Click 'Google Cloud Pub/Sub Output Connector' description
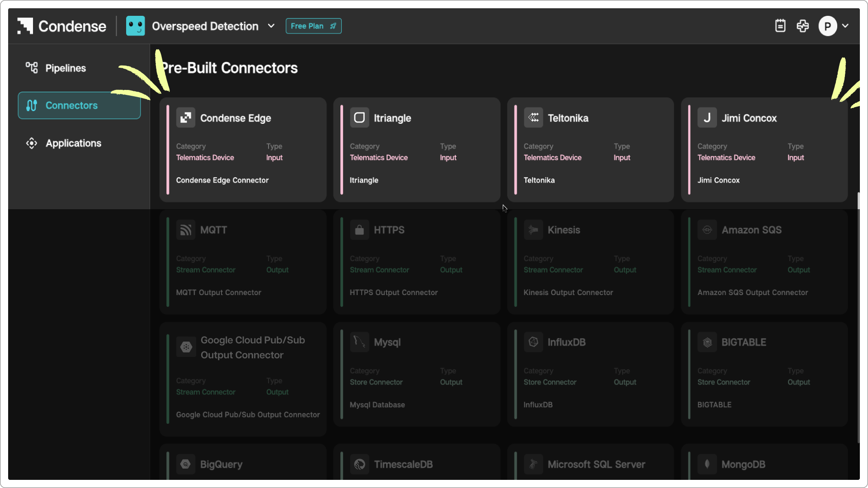Image resolution: width=868 pixels, height=488 pixels. point(248,415)
